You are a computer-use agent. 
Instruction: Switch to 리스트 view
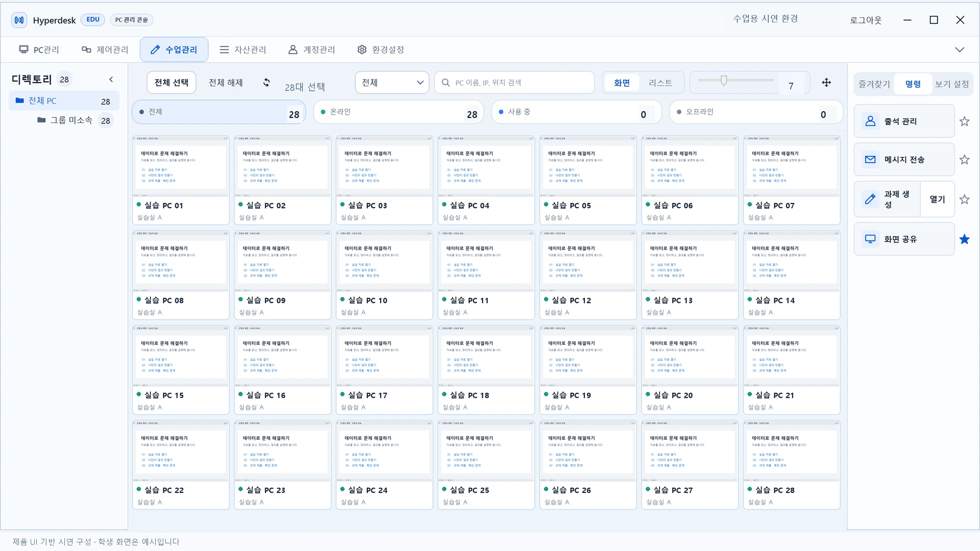(x=660, y=83)
